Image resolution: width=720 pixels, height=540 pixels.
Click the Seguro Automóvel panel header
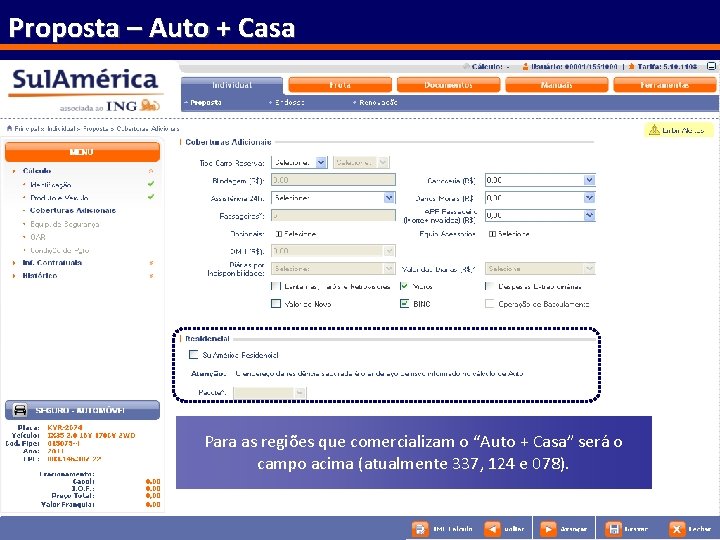point(82,410)
